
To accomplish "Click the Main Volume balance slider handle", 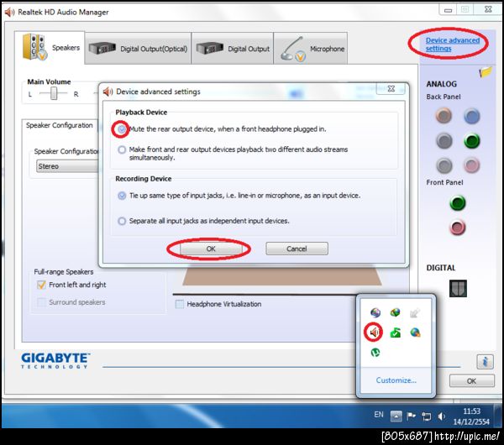I will tap(54, 93).
